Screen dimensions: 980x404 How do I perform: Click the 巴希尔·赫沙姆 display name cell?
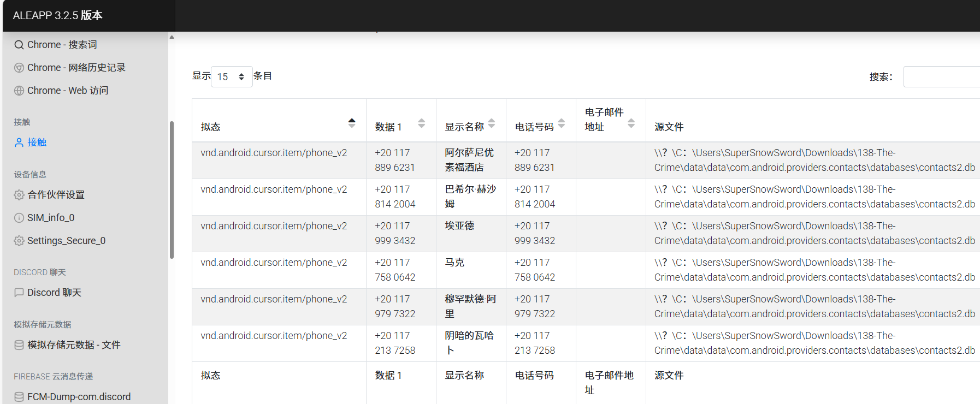click(471, 197)
